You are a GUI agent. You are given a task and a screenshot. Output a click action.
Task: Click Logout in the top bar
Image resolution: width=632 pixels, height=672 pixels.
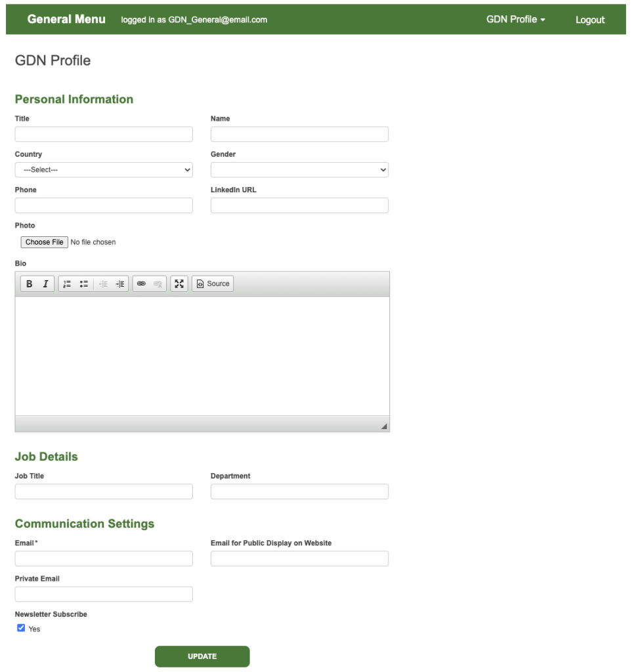click(590, 20)
